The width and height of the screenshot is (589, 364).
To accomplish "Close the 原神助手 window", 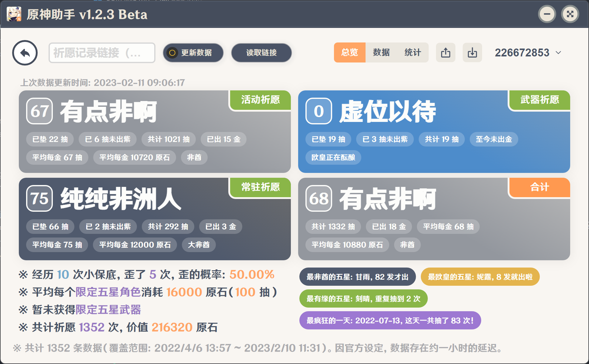I will click(x=570, y=14).
